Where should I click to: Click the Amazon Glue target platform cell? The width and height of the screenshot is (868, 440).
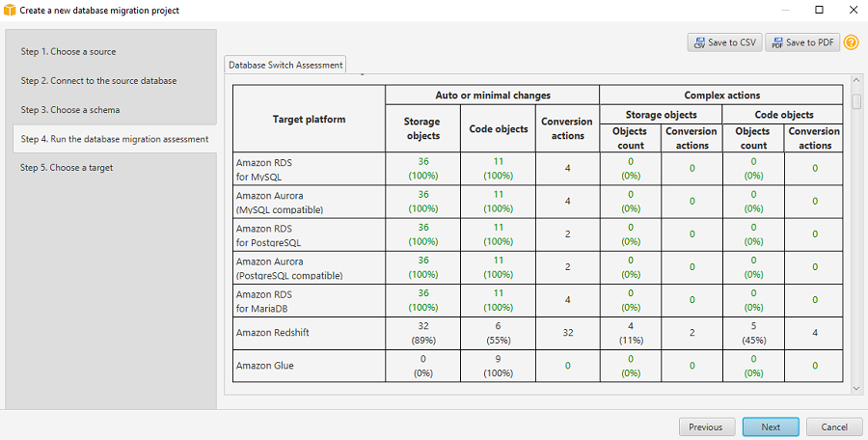[265, 366]
